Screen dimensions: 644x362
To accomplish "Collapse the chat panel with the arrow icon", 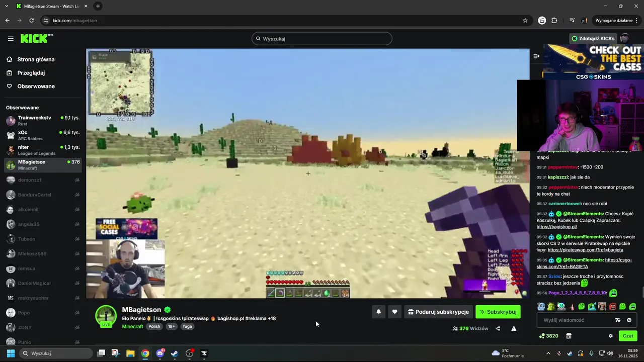I will pos(536,56).
